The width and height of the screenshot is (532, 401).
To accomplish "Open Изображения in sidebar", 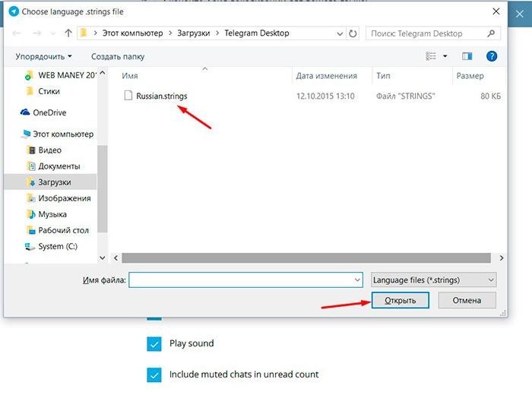I will [59, 198].
